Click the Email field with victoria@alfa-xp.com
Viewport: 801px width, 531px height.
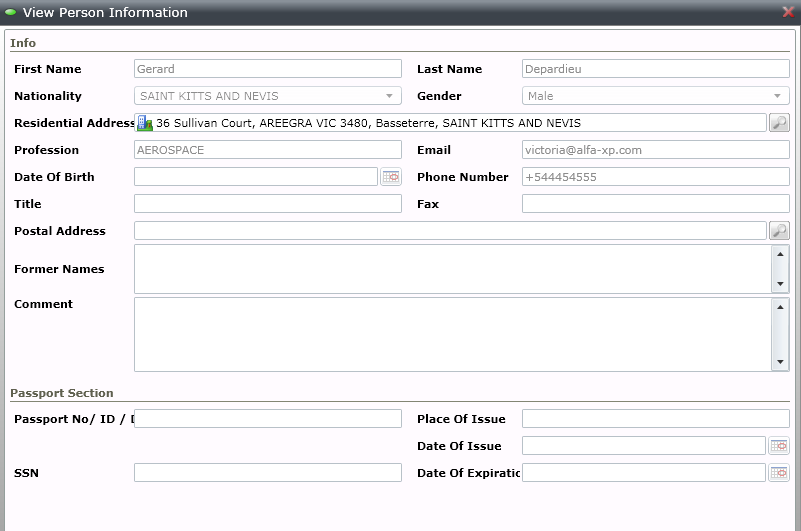[x=655, y=150]
